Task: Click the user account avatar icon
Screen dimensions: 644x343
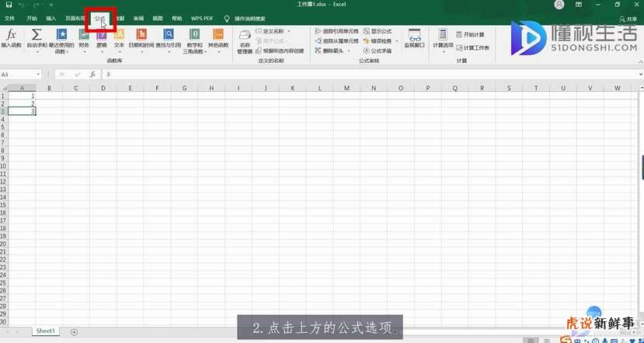Action: (x=559, y=5)
